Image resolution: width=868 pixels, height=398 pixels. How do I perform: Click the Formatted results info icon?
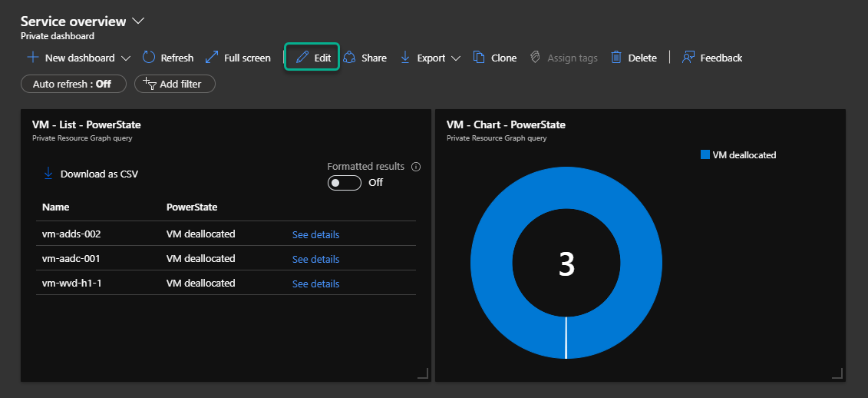pyautogui.click(x=416, y=167)
